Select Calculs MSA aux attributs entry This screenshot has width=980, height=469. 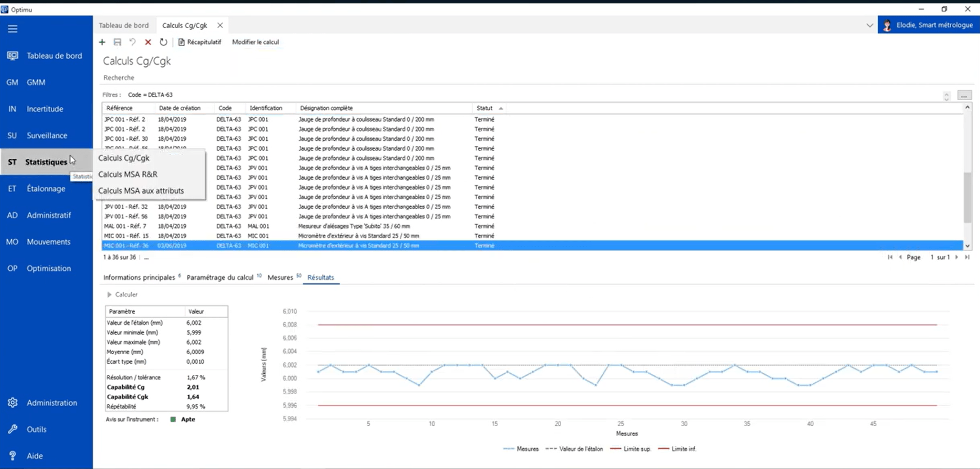click(x=141, y=191)
